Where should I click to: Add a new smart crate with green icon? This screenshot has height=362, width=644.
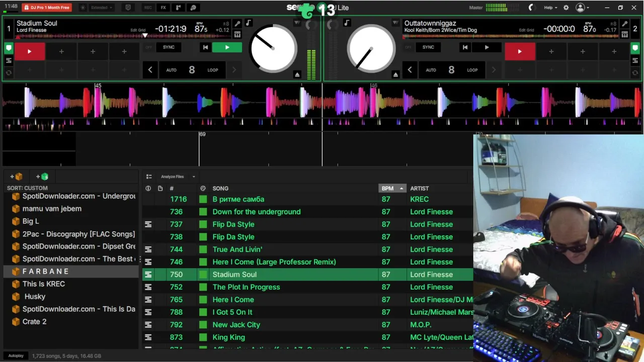(x=42, y=176)
